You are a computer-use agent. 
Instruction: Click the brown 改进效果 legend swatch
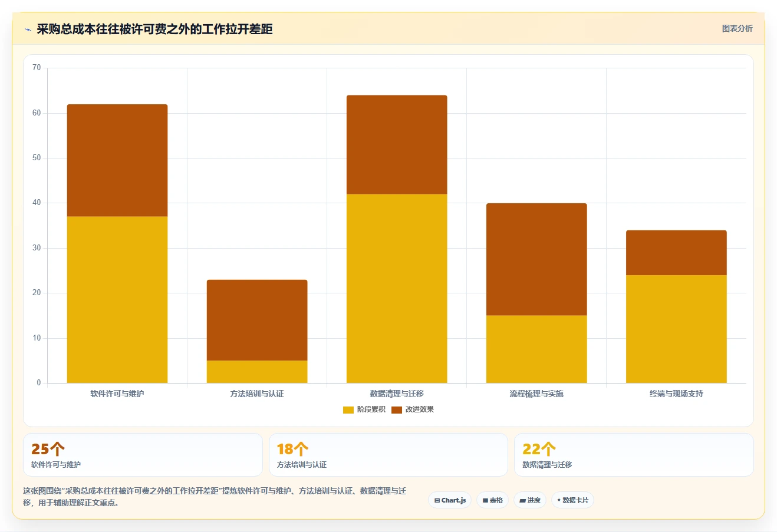pos(396,410)
